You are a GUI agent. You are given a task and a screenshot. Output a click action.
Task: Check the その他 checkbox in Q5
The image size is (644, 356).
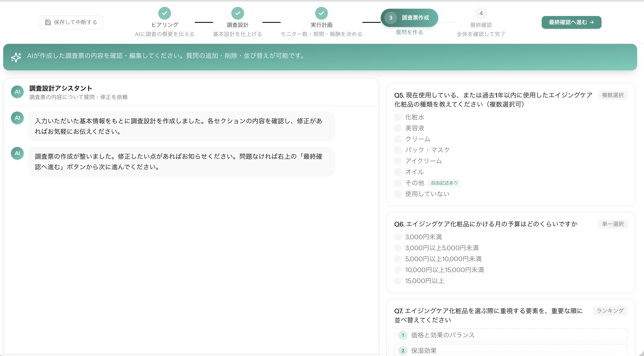tap(398, 183)
